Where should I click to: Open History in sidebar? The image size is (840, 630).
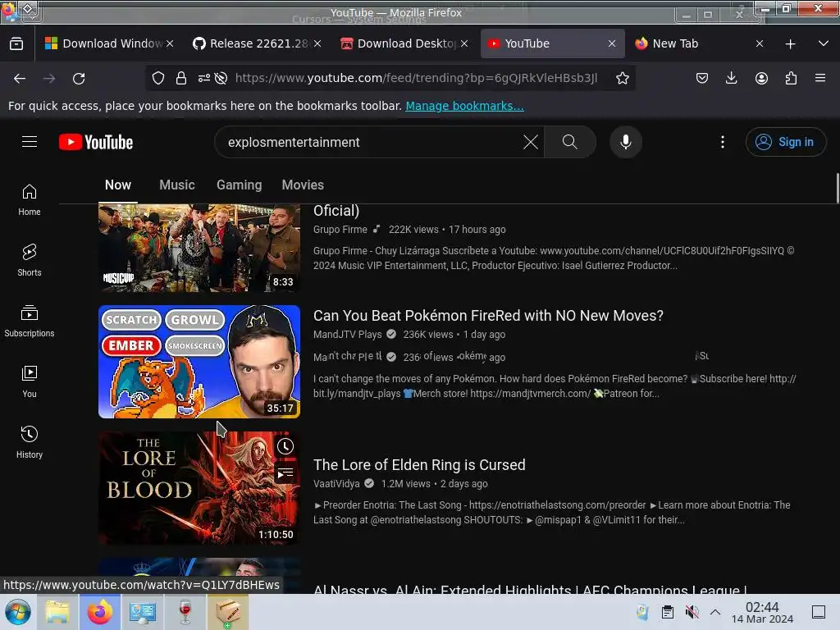point(30,442)
